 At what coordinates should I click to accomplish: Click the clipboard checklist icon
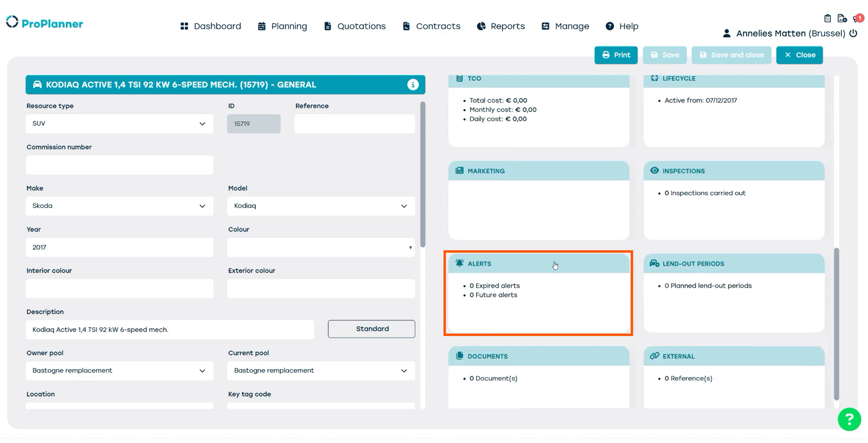click(827, 18)
